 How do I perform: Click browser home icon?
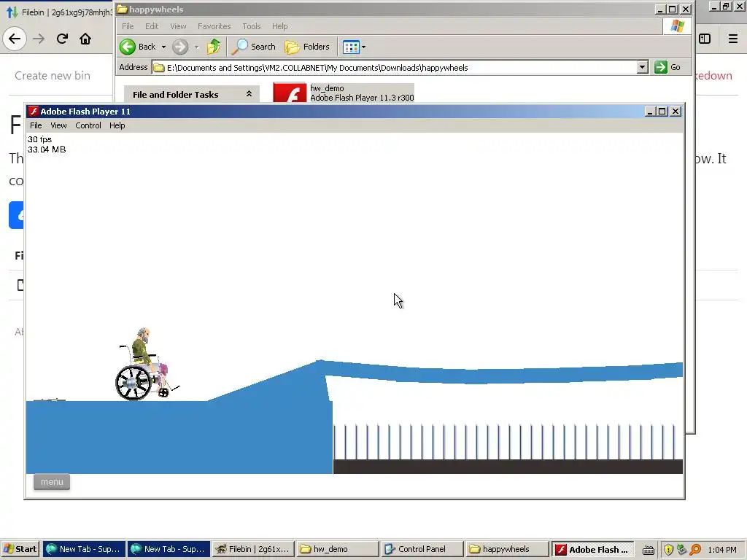pos(85,39)
